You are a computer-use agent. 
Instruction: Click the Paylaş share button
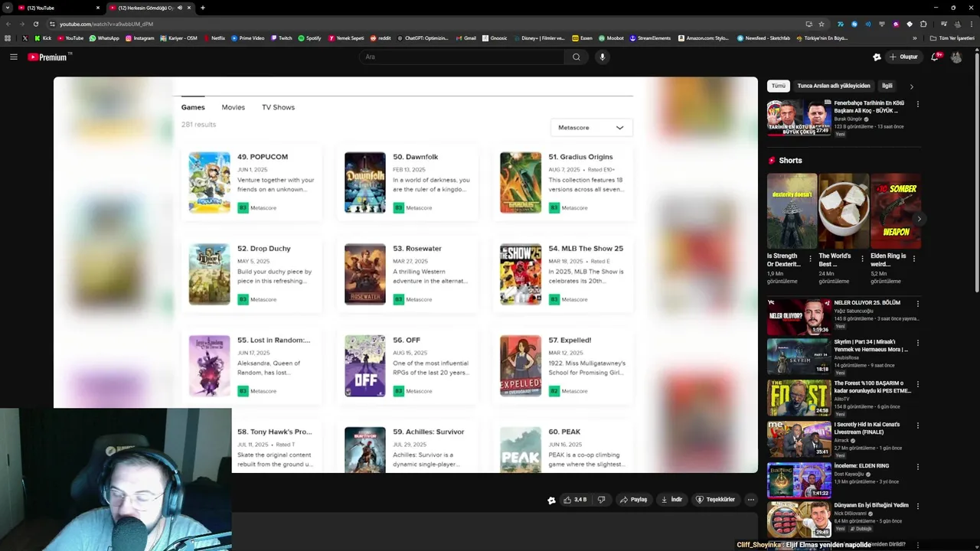633,500
